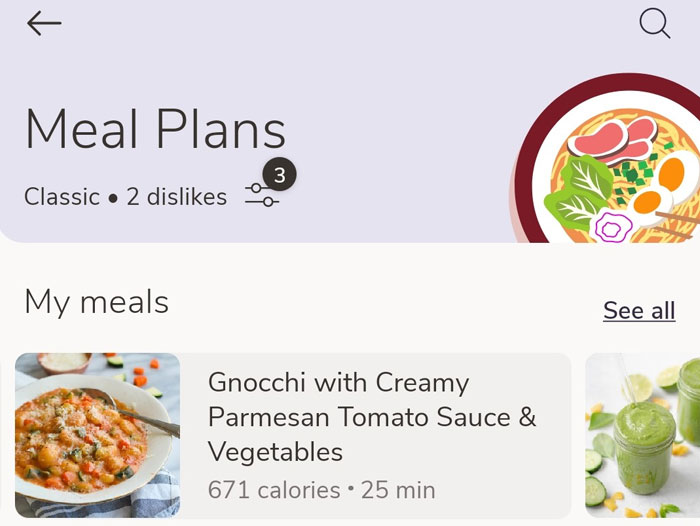The height and width of the screenshot is (526, 700).
Task: Click the 25 min cooking time
Action: point(398,490)
